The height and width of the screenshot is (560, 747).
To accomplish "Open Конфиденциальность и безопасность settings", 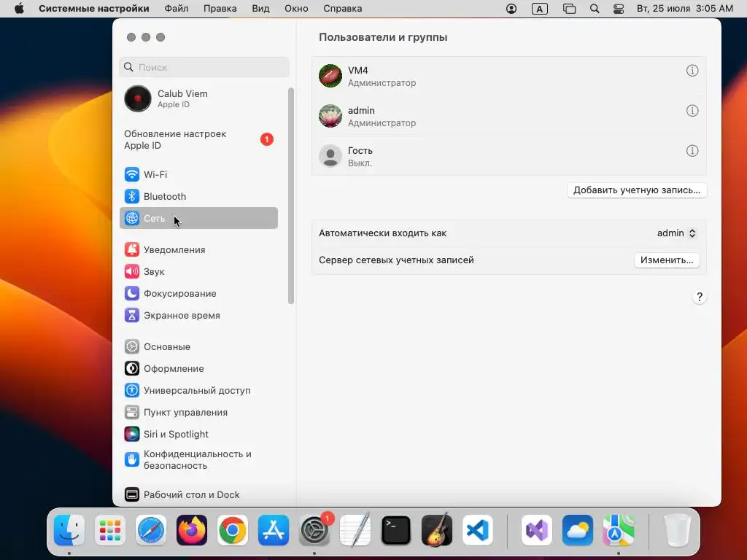I will click(x=198, y=459).
